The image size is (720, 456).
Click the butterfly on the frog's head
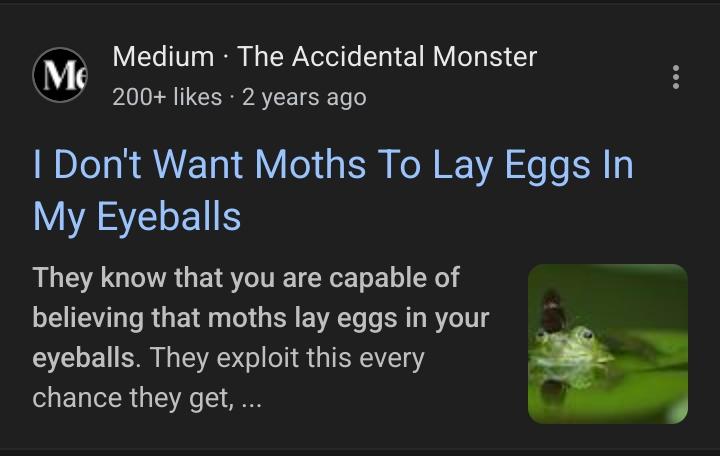click(x=553, y=311)
